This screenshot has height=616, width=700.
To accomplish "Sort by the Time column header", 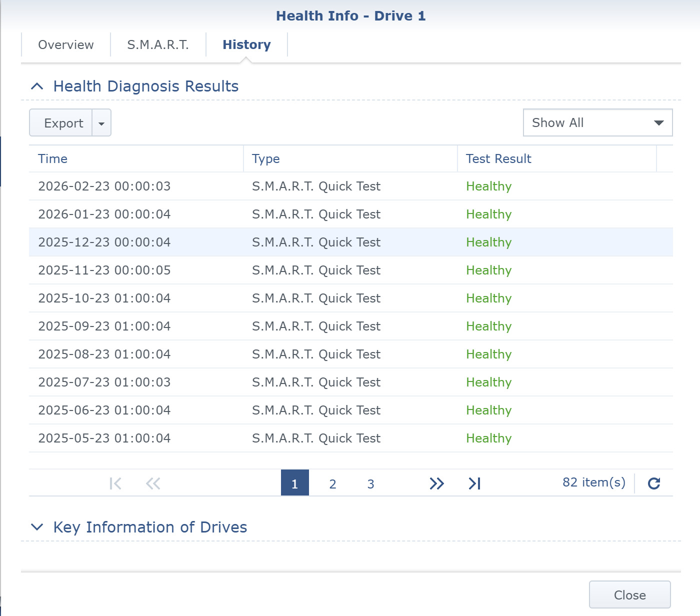I will [x=53, y=159].
